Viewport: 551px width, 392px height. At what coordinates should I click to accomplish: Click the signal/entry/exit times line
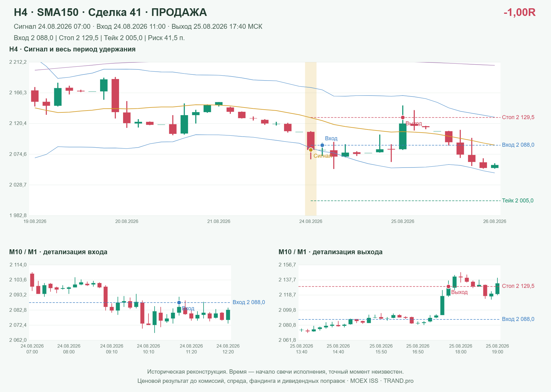pos(138,27)
